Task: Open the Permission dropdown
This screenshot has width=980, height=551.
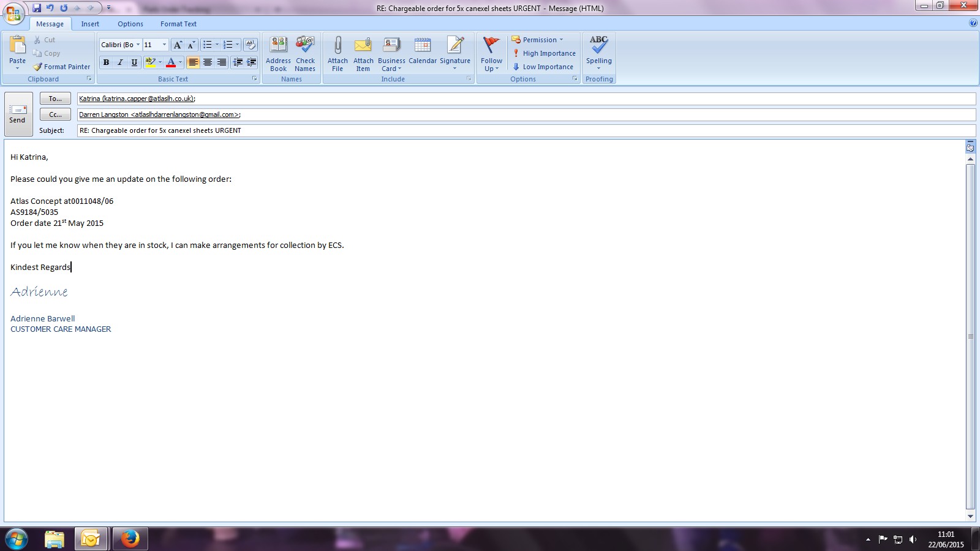Action: [538, 40]
